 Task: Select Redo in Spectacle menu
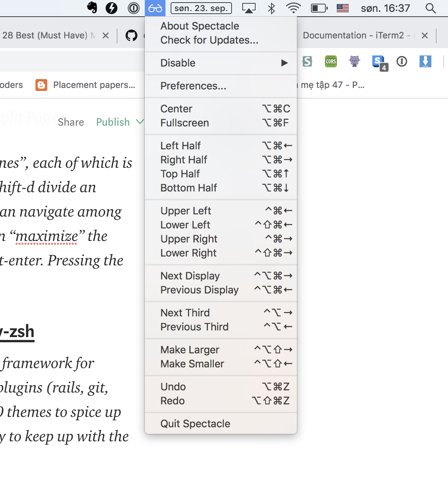221,401
